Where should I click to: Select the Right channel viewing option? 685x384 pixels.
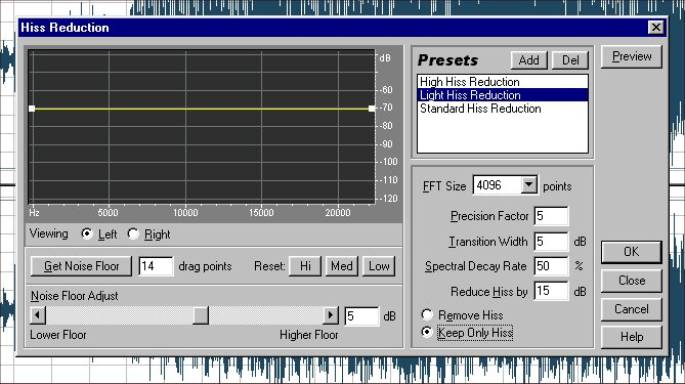(x=133, y=234)
